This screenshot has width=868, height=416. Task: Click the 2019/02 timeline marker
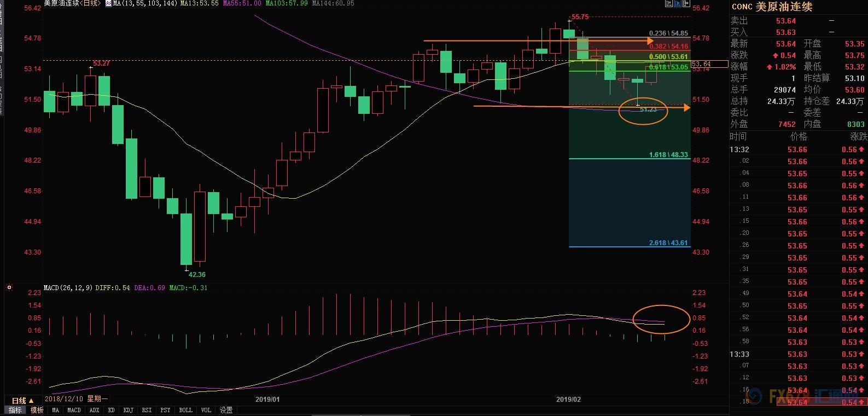click(x=568, y=400)
